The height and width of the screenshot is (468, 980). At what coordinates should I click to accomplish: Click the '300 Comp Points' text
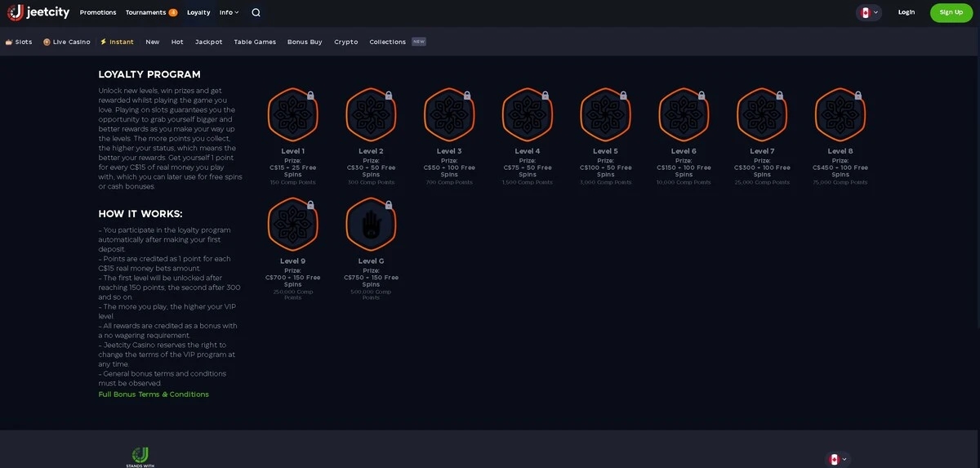(371, 182)
